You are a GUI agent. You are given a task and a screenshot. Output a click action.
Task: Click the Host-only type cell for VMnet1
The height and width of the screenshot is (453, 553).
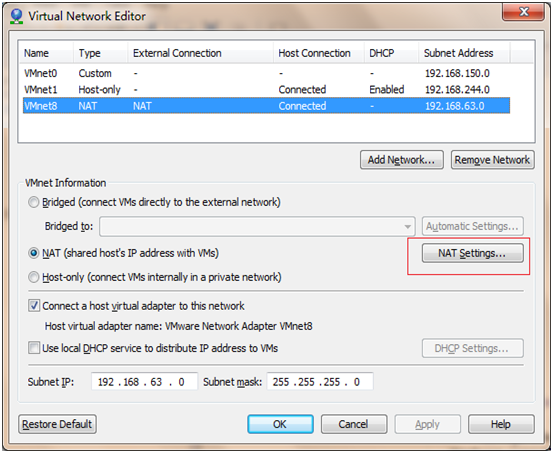[x=99, y=90]
